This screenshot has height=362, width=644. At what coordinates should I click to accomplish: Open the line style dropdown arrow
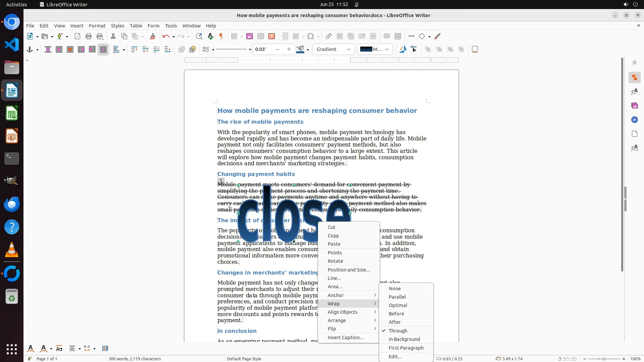tap(250, 50)
